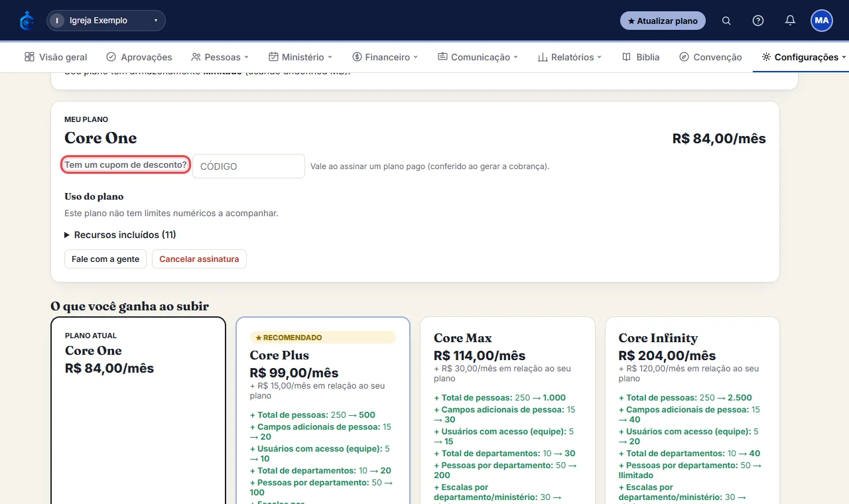Screen dimensions: 849x504
Task: Click the Comunicação message icon
Action: pos(442,57)
